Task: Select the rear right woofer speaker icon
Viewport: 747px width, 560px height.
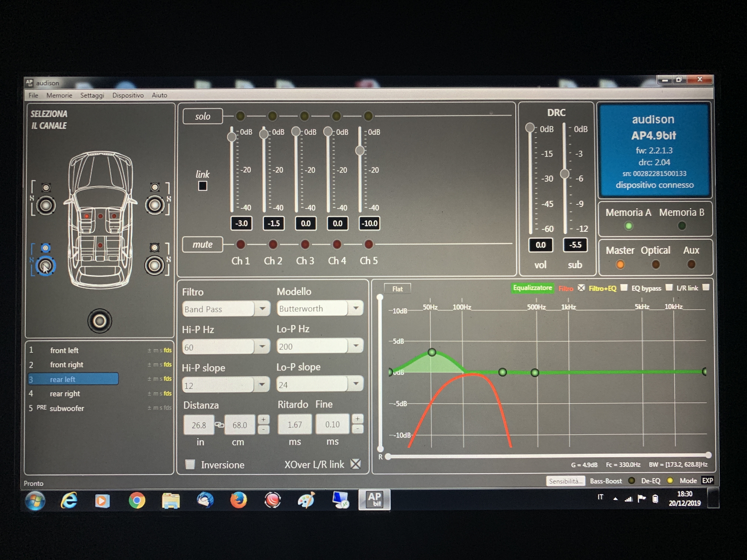Action: click(x=154, y=266)
